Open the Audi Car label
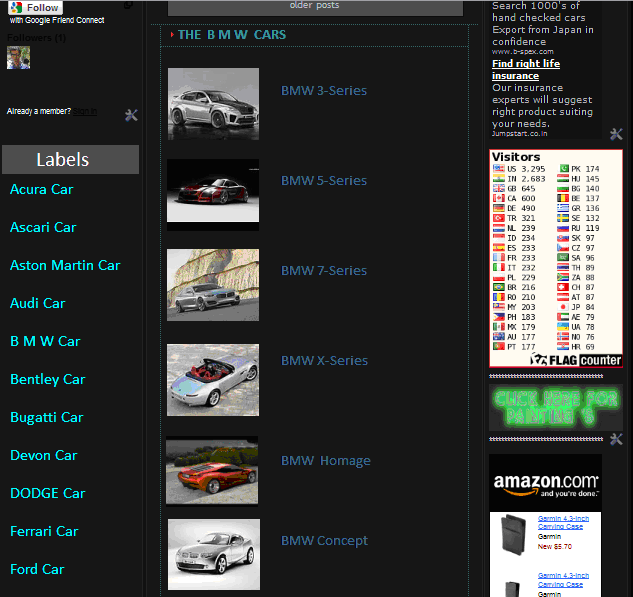This screenshot has height=597, width=633. pyautogui.click(x=38, y=303)
